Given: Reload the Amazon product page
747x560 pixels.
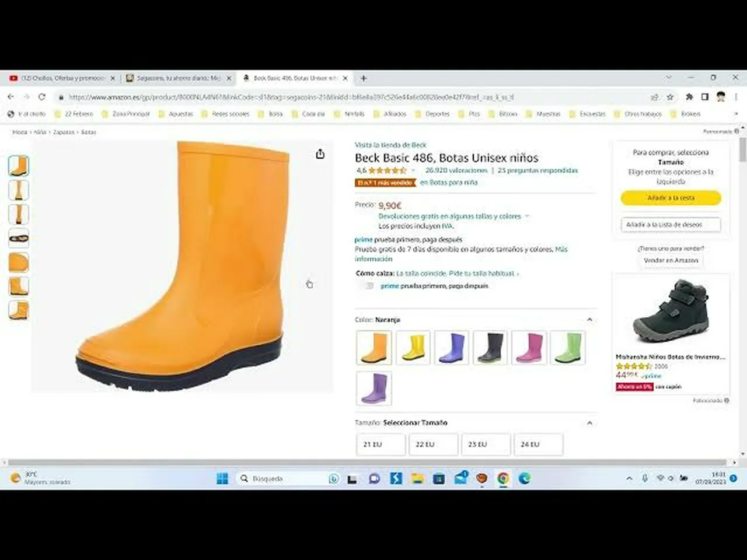Looking at the screenshot, I should (x=41, y=97).
